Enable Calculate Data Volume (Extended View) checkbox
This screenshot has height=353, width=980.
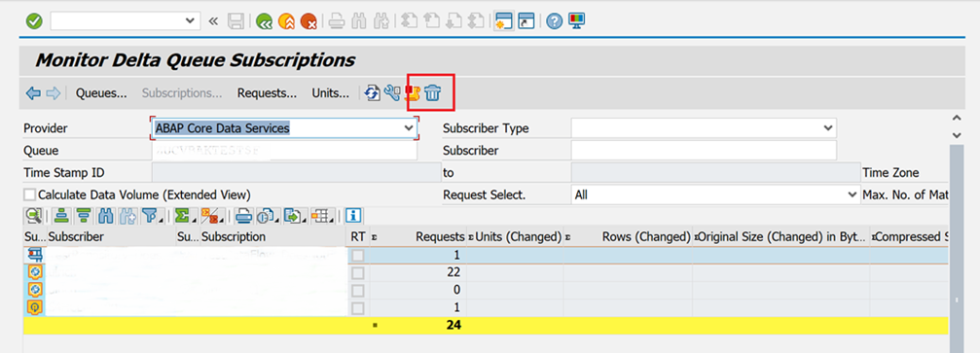tap(29, 194)
